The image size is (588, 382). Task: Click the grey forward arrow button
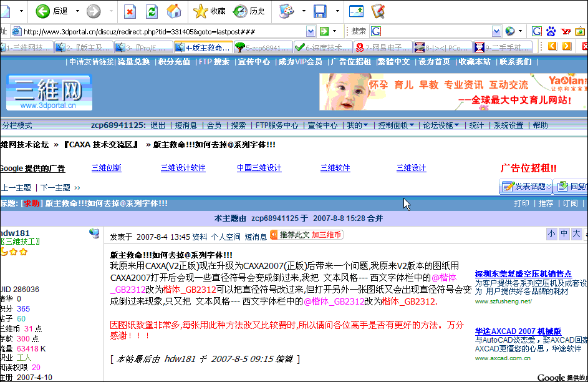[x=94, y=11]
